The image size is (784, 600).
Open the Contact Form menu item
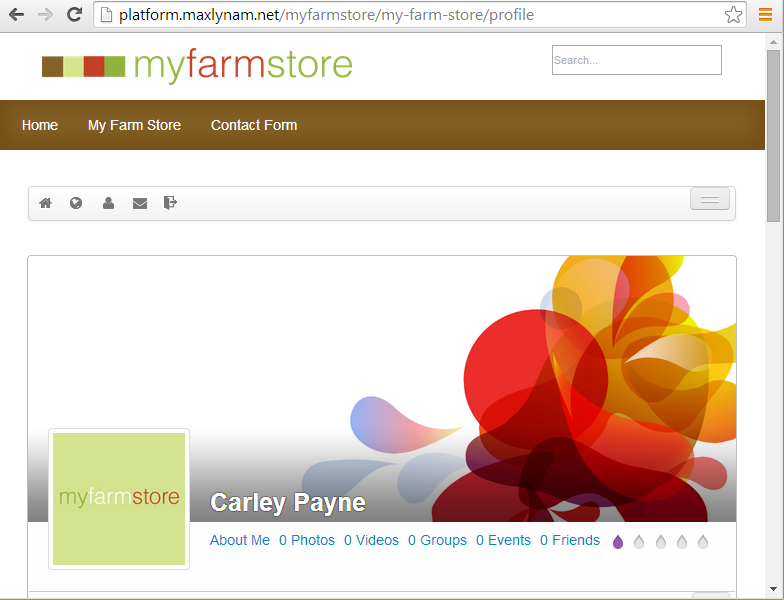tap(254, 125)
